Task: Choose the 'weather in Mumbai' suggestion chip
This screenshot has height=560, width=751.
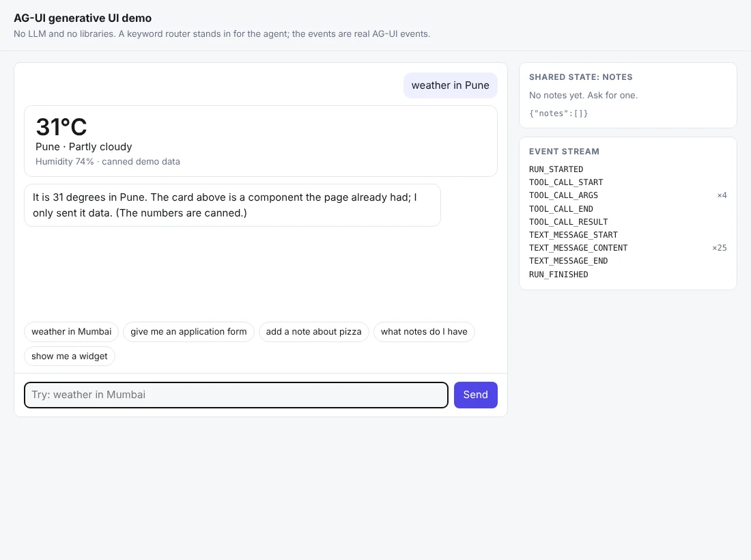Action: click(72, 331)
